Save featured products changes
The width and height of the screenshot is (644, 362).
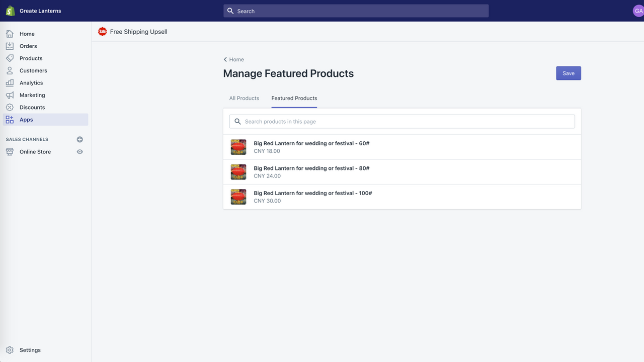pos(569,73)
